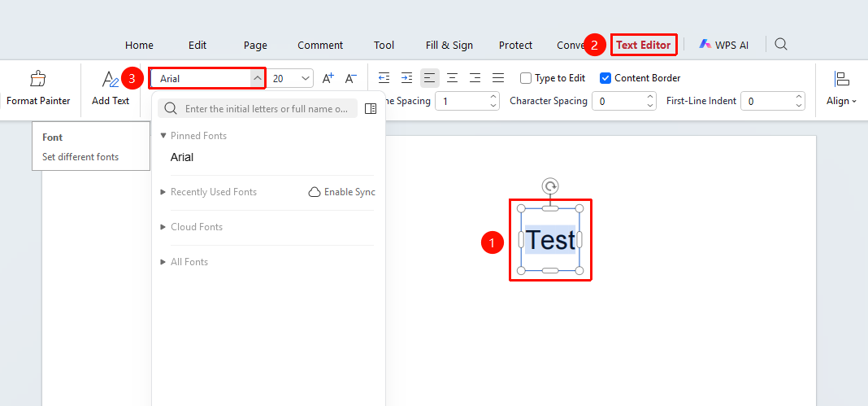This screenshot has height=406, width=868.
Task: Apply left text alignment
Action: click(x=430, y=78)
